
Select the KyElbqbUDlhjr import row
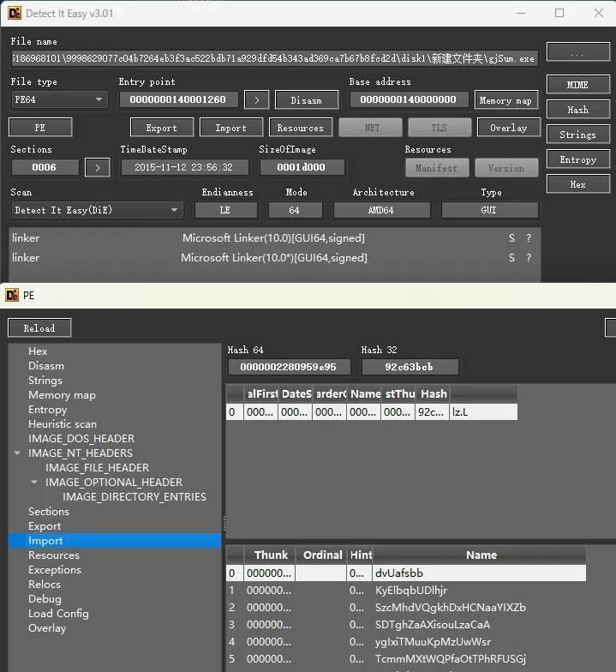point(406,590)
